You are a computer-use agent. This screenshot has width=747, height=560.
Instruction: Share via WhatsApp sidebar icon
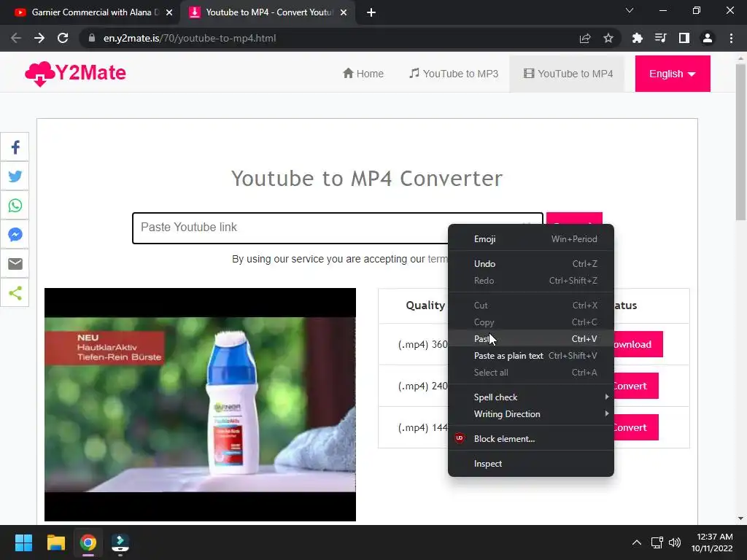(x=15, y=205)
